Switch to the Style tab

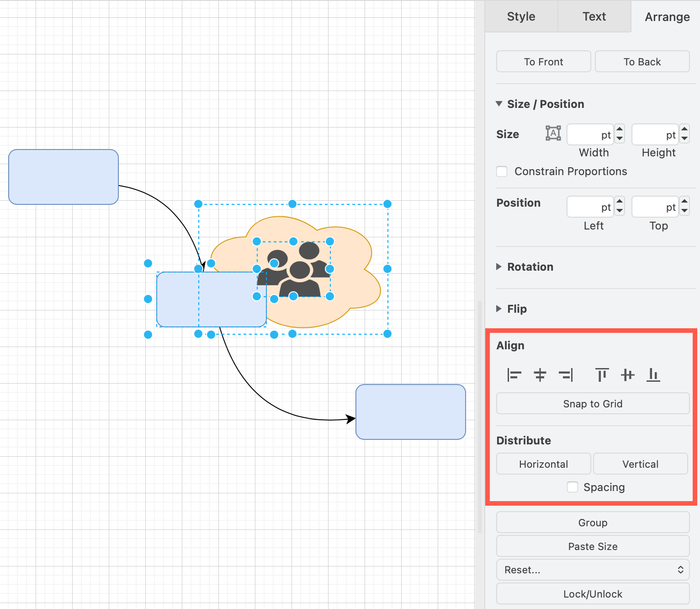[x=521, y=16]
